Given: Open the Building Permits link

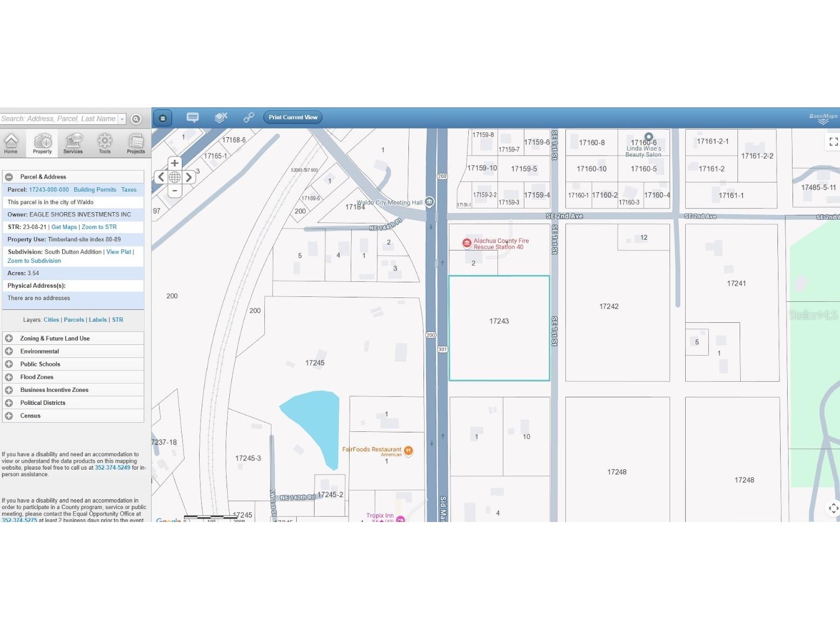Looking at the screenshot, I should [95, 189].
